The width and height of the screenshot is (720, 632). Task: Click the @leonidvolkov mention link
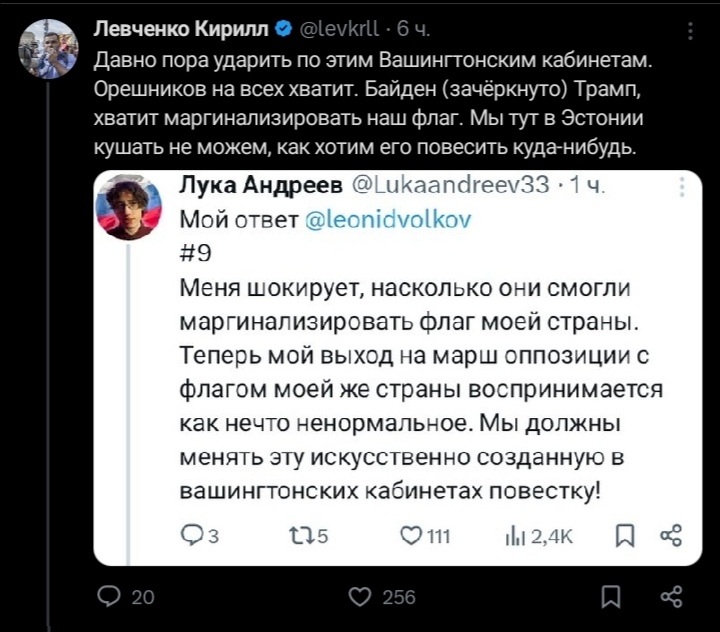coord(388,220)
